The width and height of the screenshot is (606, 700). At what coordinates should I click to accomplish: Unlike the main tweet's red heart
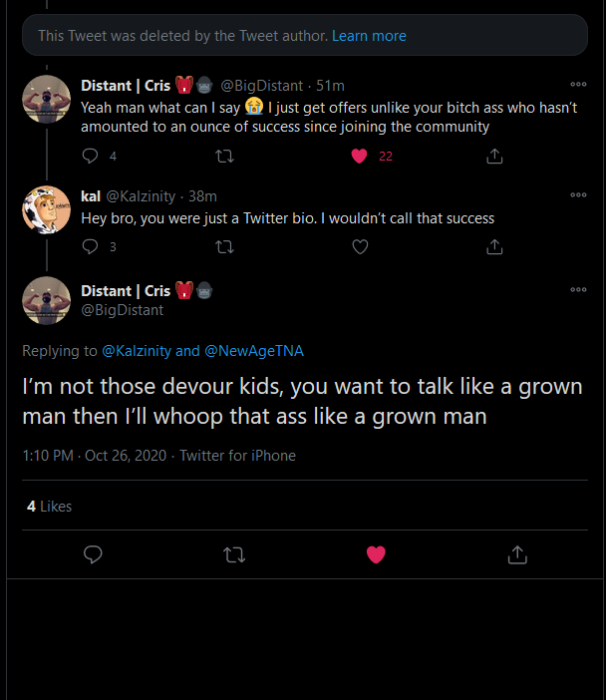tap(376, 554)
